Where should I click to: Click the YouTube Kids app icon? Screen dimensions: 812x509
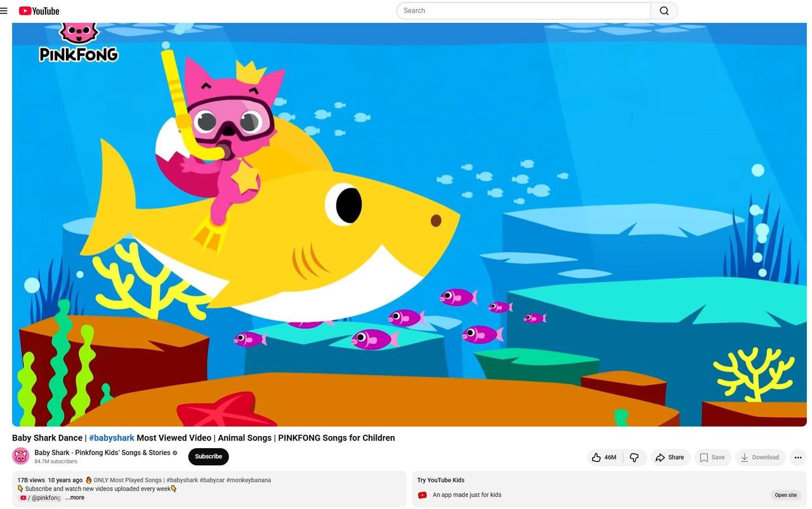point(422,495)
